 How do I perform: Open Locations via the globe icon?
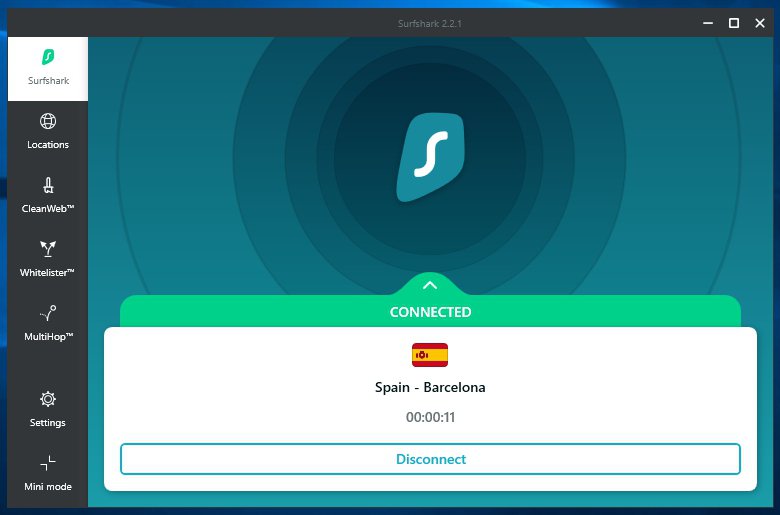[x=47, y=122]
